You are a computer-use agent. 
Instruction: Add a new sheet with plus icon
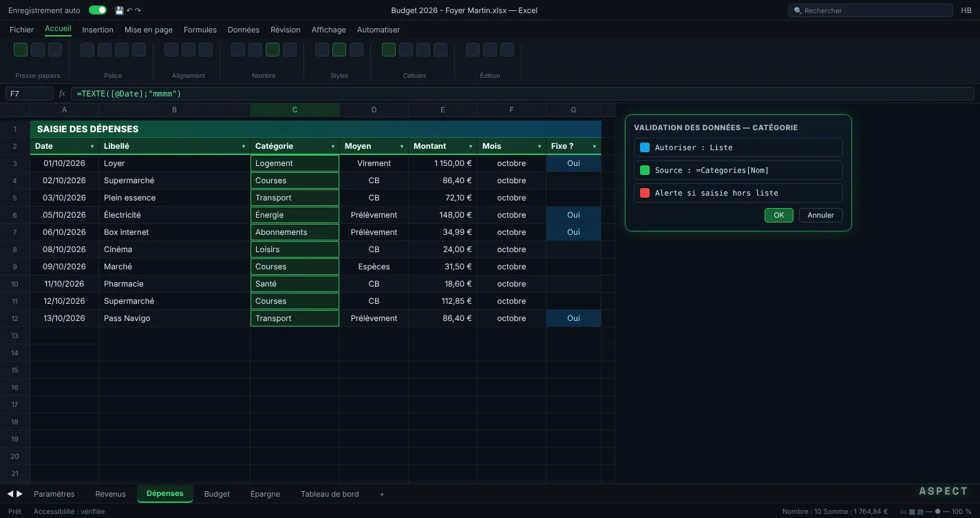[x=382, y=494]
